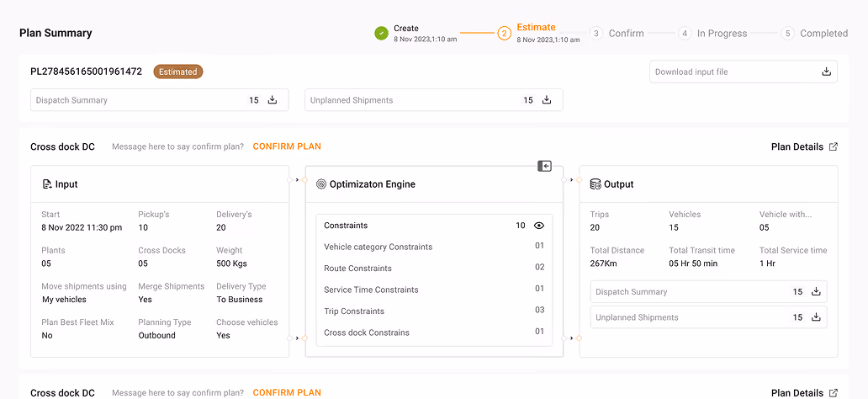Open first Plan Details link
This screenshot has width=868, height=399.
point(797,146)
